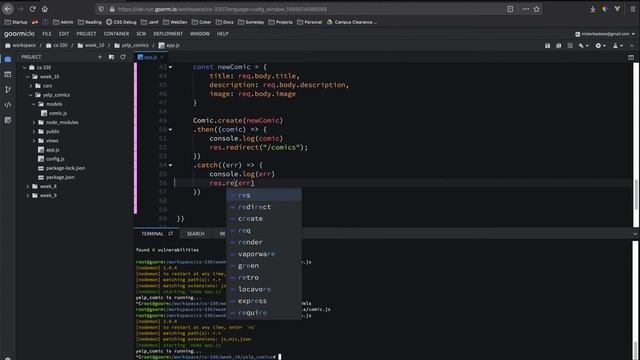Image resolution: width=640 pixels, height=360 pixels.
Task: Select the app.js editor tab
Action: point(151,58)
